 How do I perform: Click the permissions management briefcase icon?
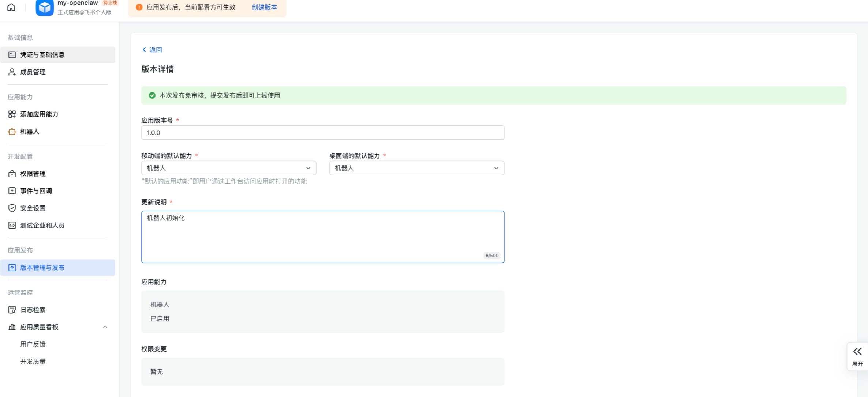click(x=12, y=174)
